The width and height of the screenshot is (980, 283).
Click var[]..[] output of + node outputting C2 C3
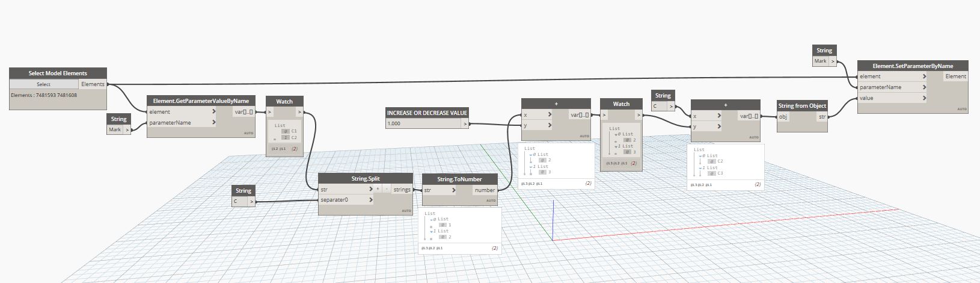tap(749, 116)
